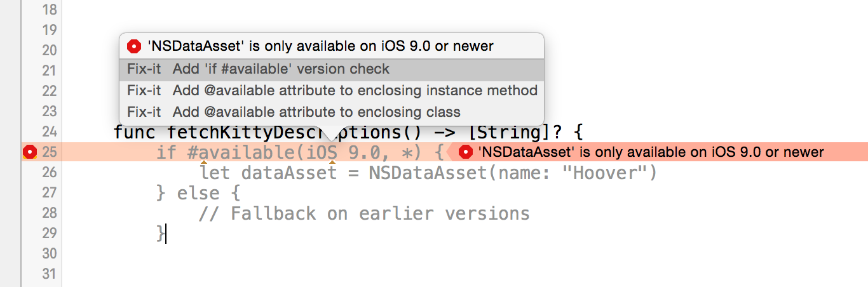
Task: Click the closing brace on line 29
Action: [161, 233]
